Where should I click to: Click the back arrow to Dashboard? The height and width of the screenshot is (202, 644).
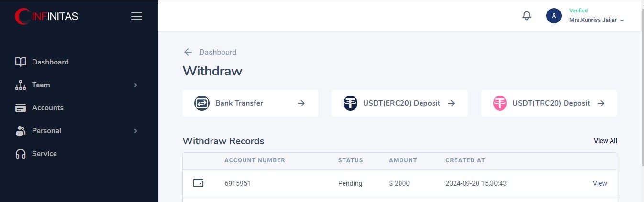pos(188,52)
